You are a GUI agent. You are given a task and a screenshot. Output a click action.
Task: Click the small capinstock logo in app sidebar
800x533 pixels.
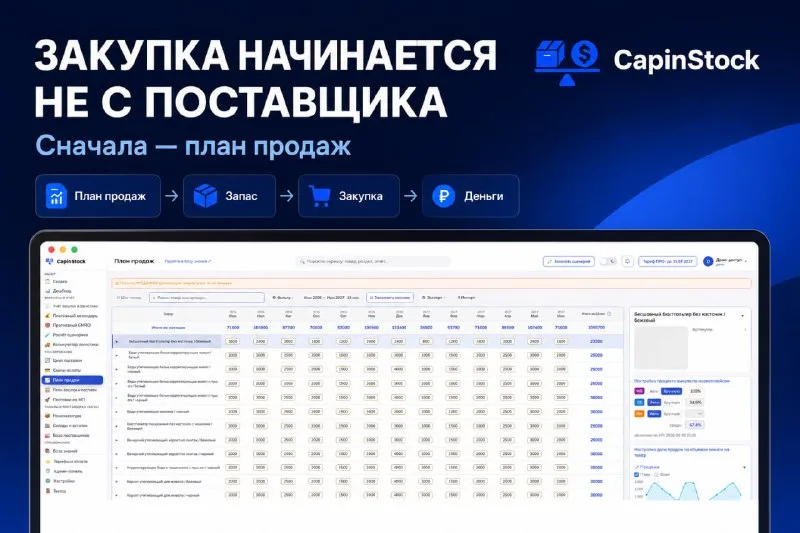[x=49, y=261]
